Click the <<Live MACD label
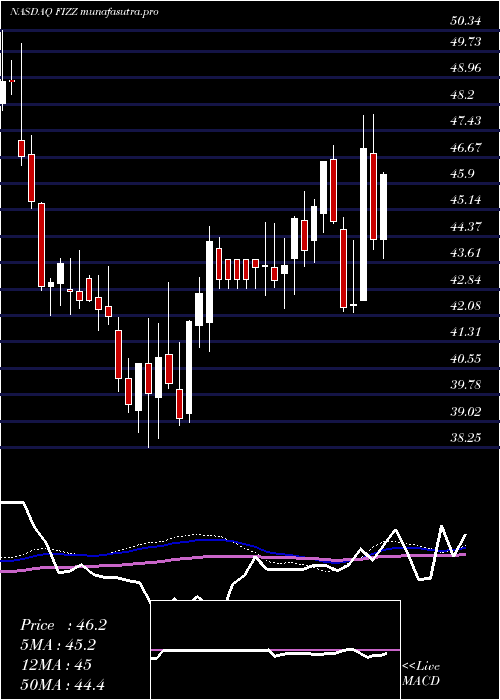This screenshot has width=500, height=700. point(421,674)
